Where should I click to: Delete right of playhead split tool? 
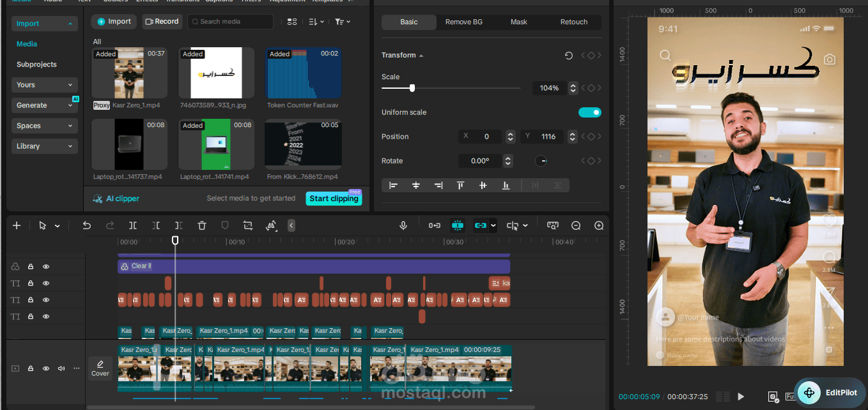(179, 225)
